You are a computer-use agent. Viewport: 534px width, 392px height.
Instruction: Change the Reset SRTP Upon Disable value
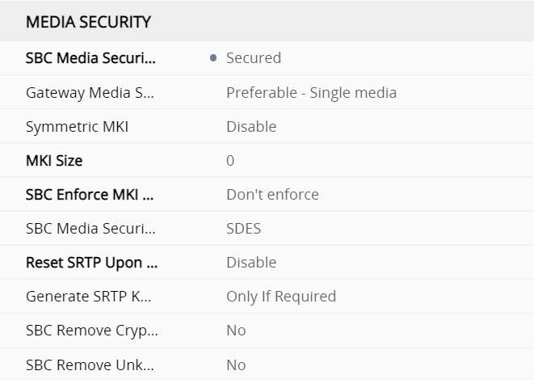[x=251, y=263]
